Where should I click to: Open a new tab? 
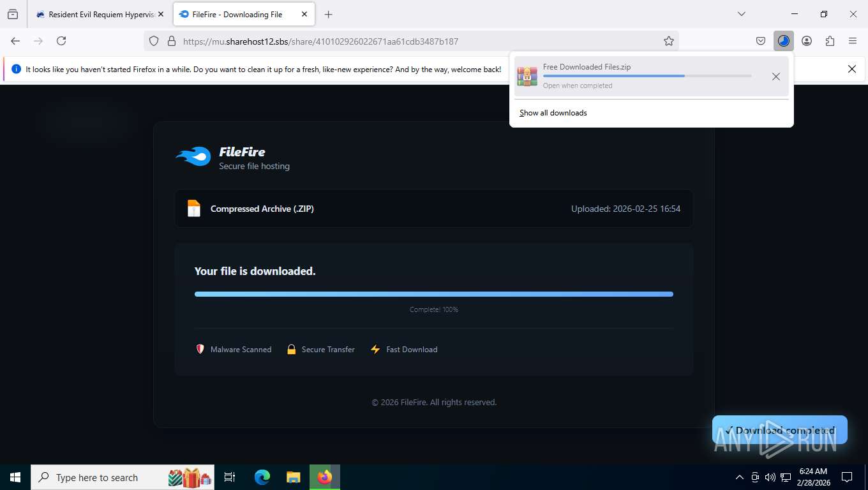[328, 14]
